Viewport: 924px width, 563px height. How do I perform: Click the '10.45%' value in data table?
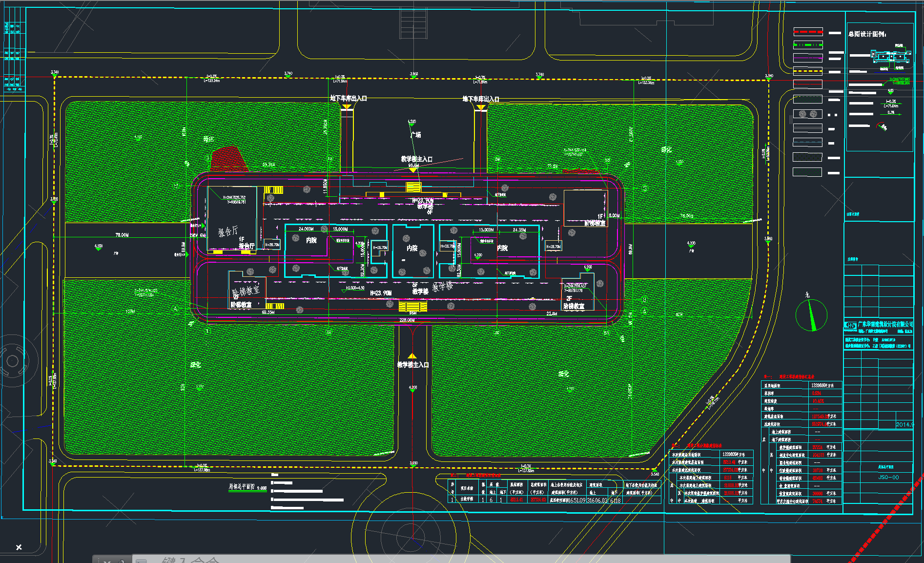click(818, 401)
